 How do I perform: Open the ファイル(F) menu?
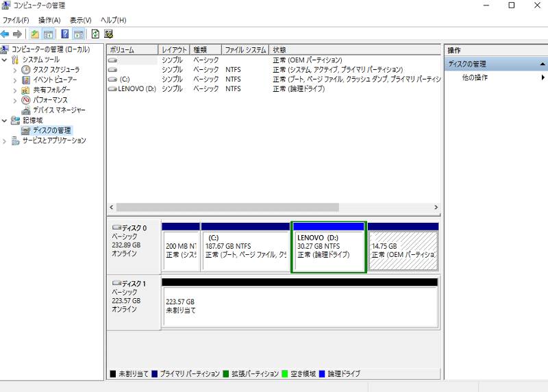point(15,21)
